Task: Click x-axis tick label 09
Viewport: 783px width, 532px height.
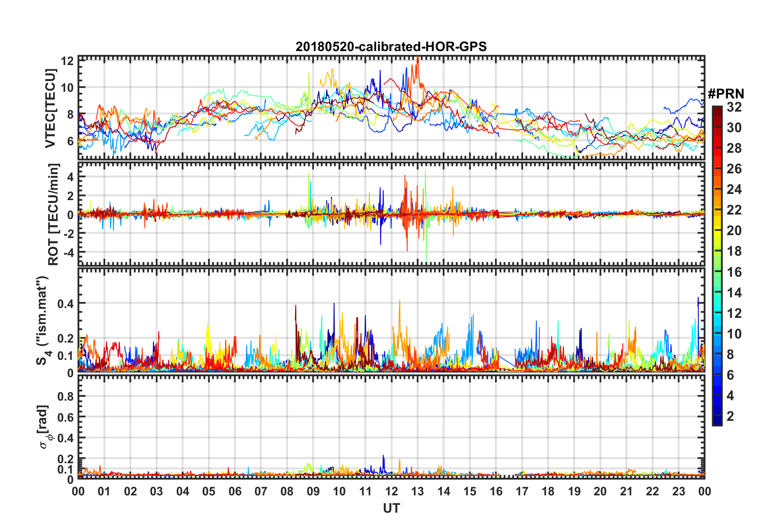Action: [x=313, y=491]
